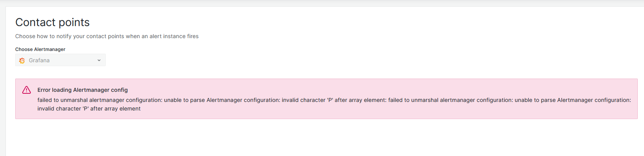Click the 'Error loading Alertmanager config' title
The image size is (644, 156).
click(83, 90)
